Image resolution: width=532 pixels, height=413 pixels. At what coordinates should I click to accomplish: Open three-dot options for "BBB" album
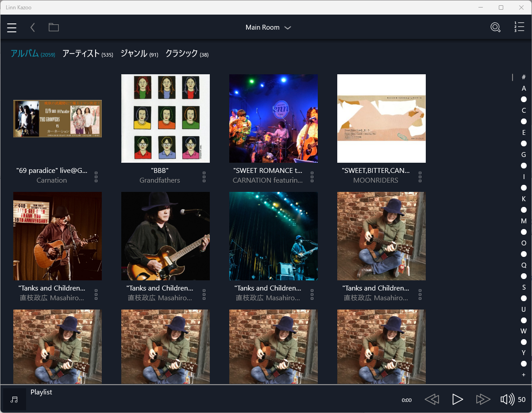[204, 177]
